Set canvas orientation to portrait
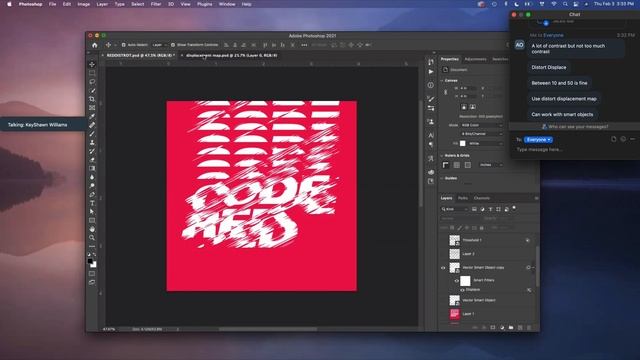This screenshot has width=640, height=360. pyautogui.click(x=464, y=107)
